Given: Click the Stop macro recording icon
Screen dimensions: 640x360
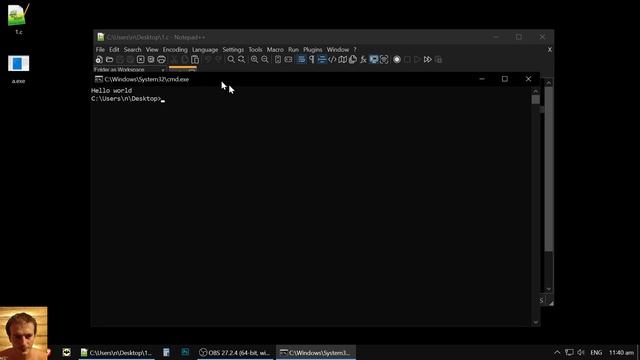Looking at the screenshot, I should (x=407, y=60).
